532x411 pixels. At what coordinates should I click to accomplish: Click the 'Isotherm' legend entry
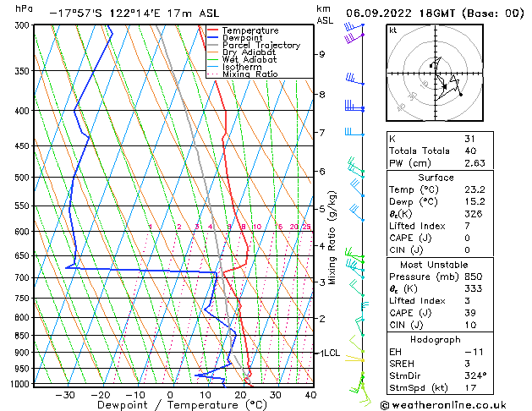pyautogui.click(x=242, y=67)
